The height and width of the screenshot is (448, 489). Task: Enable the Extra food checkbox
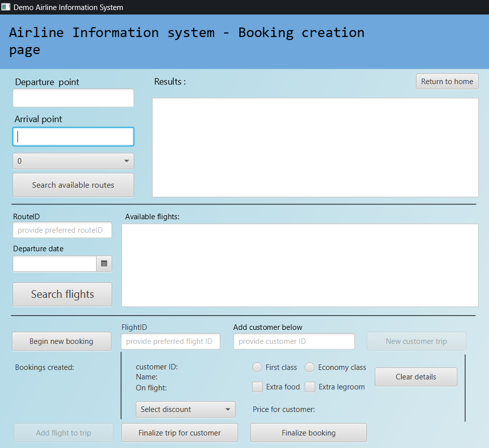[257, 387]
